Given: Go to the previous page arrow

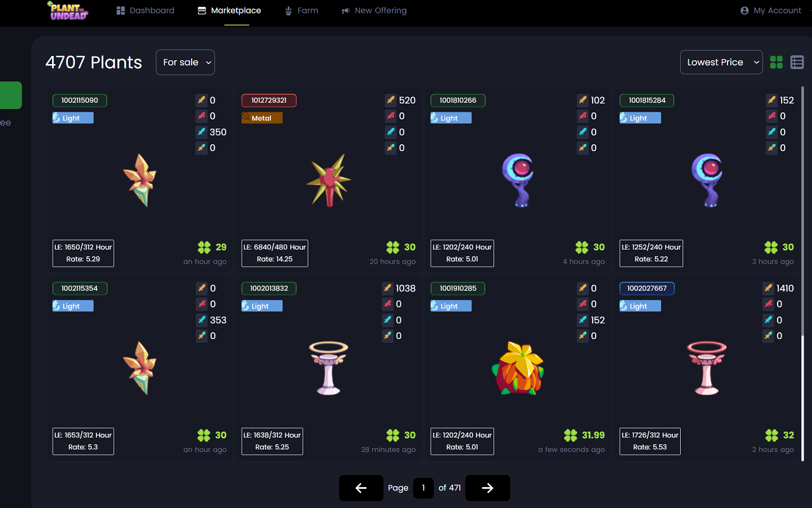Looking at the screenshot, I should (x=361, y=488).
